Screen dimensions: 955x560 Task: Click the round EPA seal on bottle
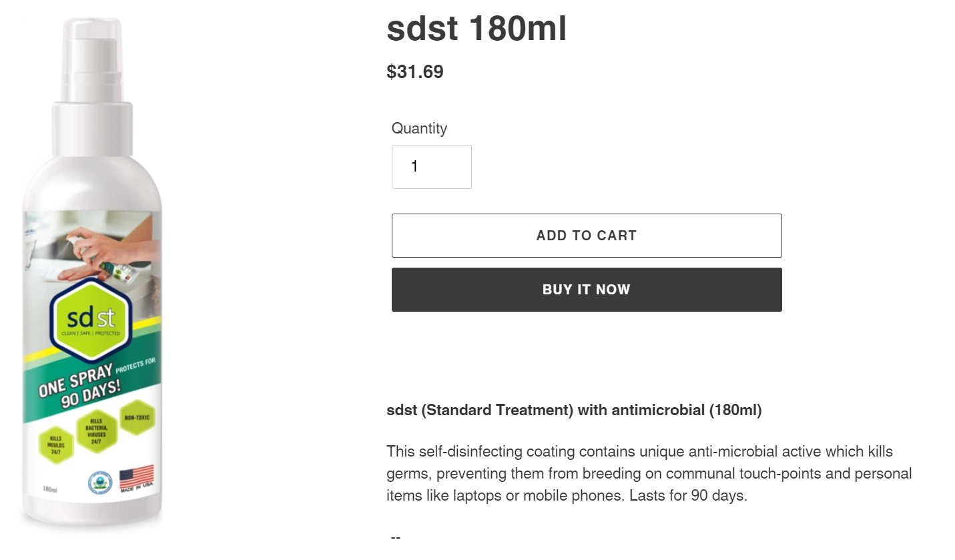(100, 482)
